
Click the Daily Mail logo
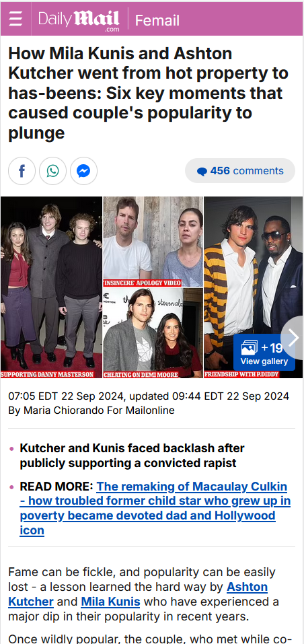tap(79, 20)
